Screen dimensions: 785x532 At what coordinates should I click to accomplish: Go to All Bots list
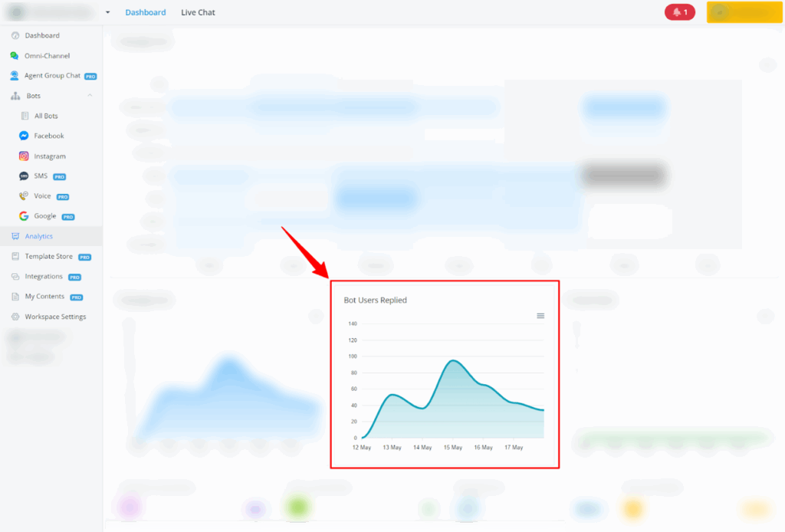(45, 116)
